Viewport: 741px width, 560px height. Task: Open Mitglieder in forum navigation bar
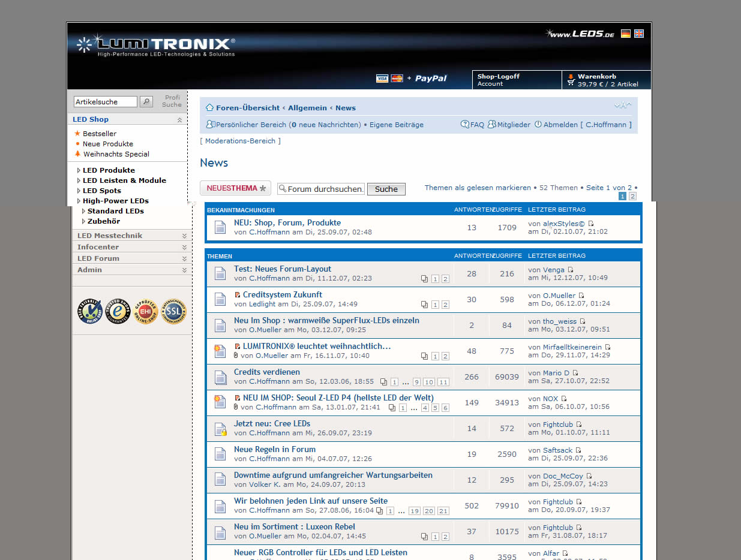(x=509, y=125)
